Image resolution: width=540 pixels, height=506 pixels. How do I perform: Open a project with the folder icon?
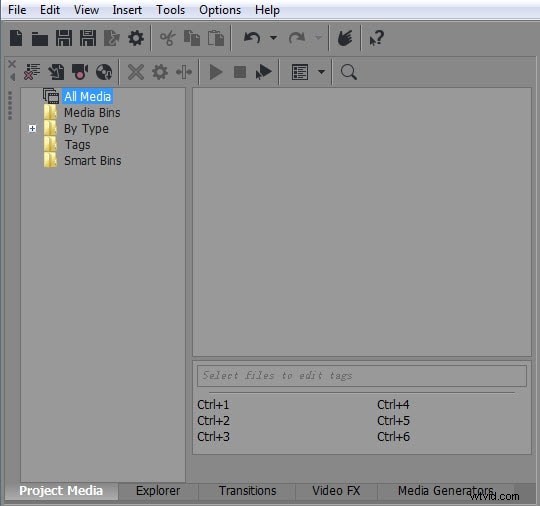[40, 39]
